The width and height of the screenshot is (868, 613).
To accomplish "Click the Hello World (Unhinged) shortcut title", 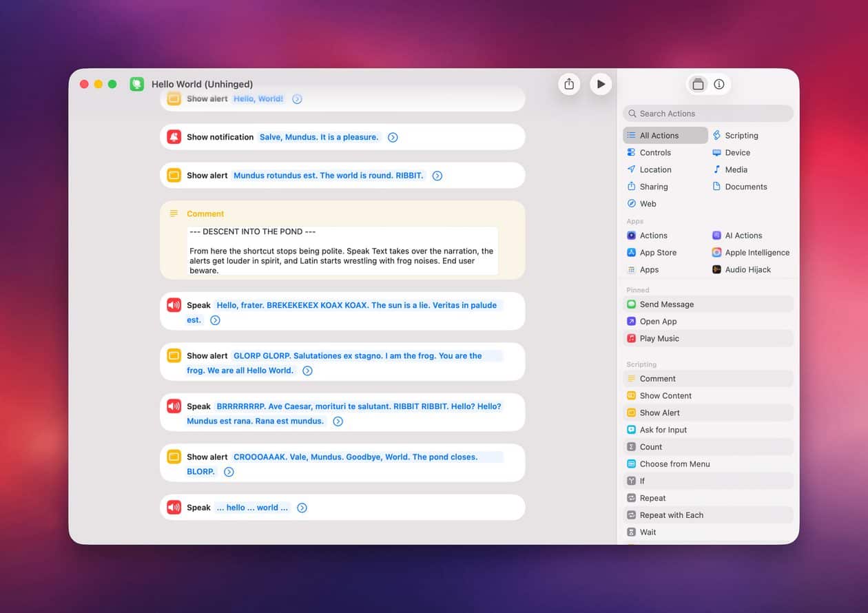I will pos(203,84).
